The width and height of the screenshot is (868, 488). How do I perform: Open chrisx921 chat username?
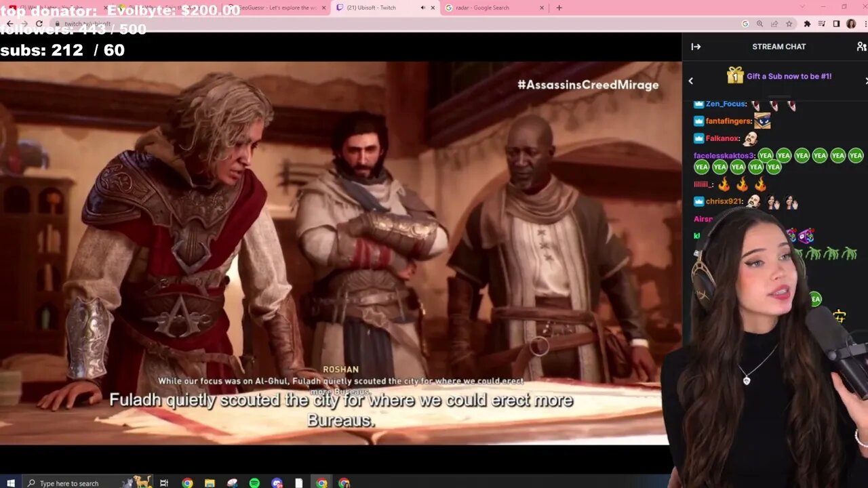point(724,201)
